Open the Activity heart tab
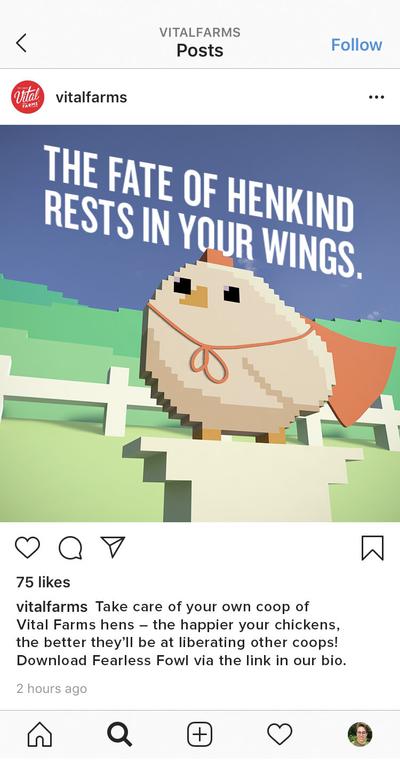Viewport: 400px width, 774px height. pos(280,735)
